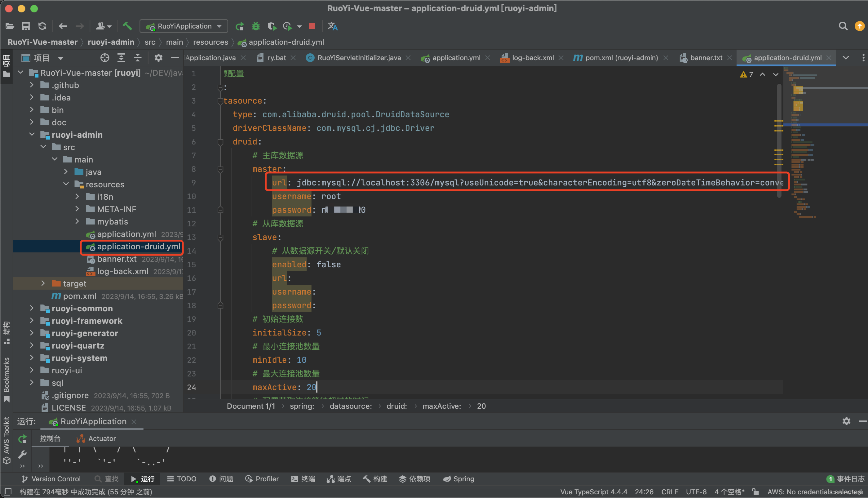
Task: Switch to banner.txt editor tab
Action: pyautogui.click(x=706, y=58)
